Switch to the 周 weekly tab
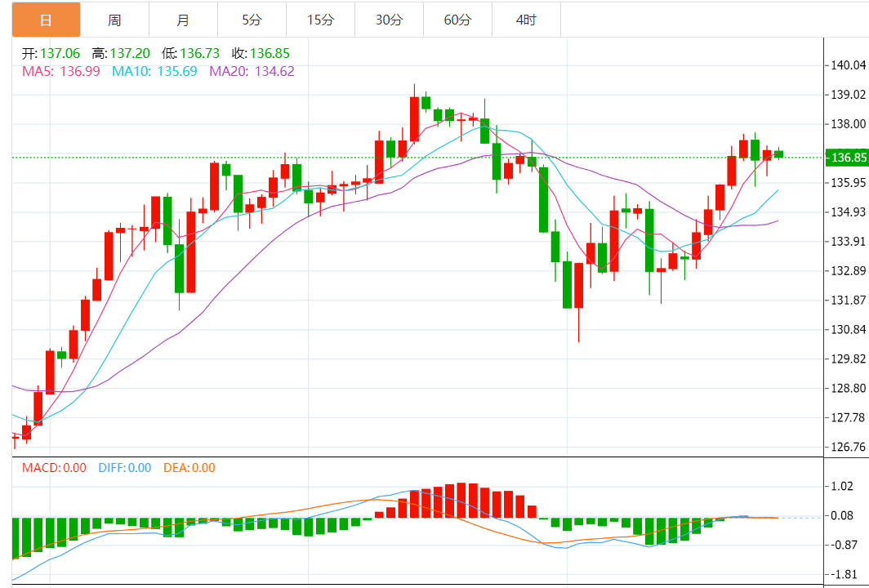Image resolution: width=869 pixels, height=588 pixels. (114, 20)
